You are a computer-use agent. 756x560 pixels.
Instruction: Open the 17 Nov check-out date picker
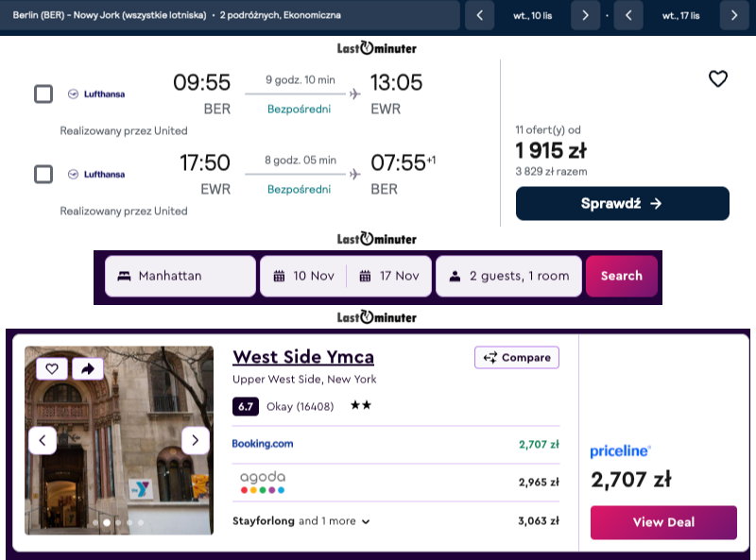pyautogui.click(x=389, y=276)
